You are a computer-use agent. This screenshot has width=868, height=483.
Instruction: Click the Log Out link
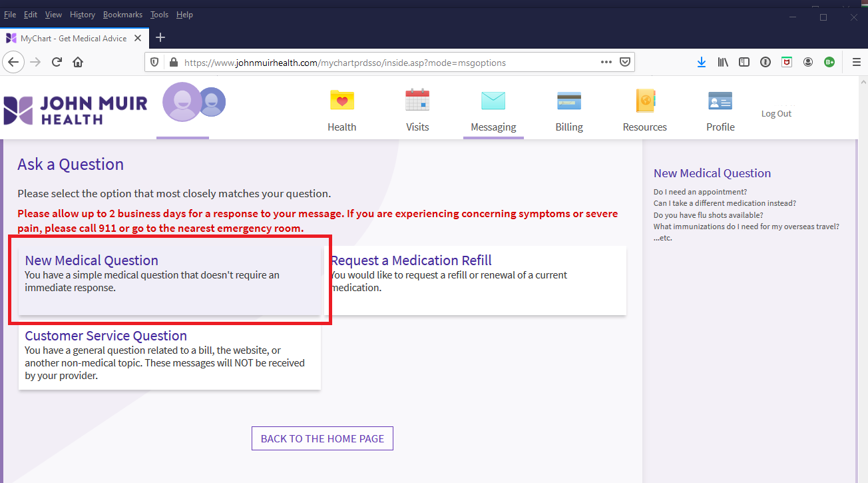coord(776,114)
